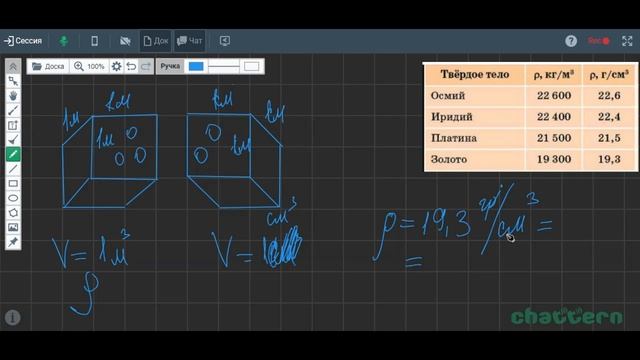Select the ellipse shape tool

[x=13, y=198]
